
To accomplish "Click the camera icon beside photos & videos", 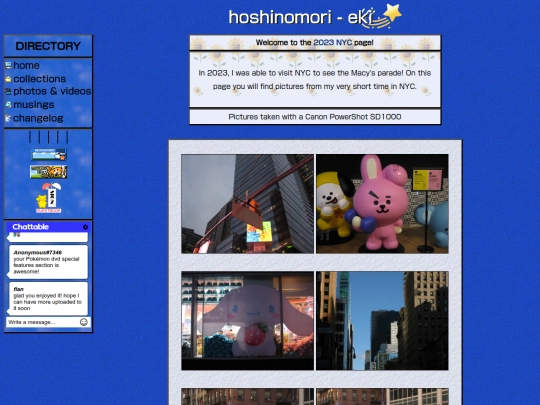I will pyautogui.click(x=8, y=91).
